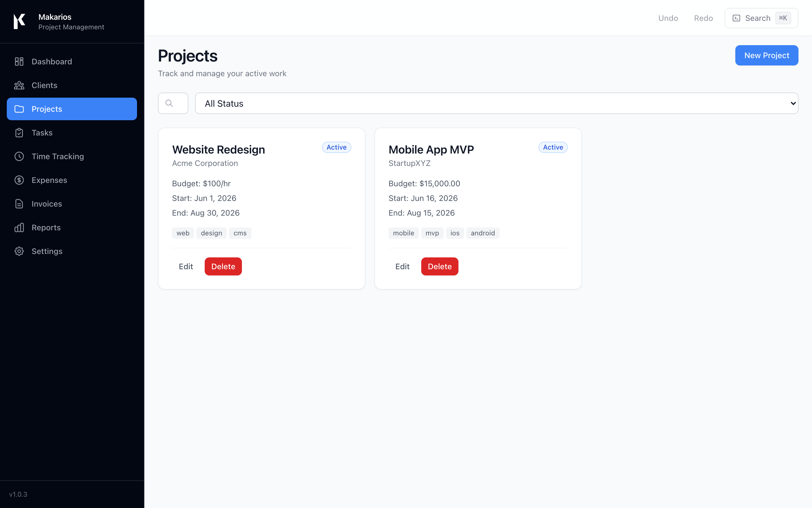Image resolution: width=812 pixels, height=508 pixels.
Task: Select Projects in the sidebar
Action: 72,109
